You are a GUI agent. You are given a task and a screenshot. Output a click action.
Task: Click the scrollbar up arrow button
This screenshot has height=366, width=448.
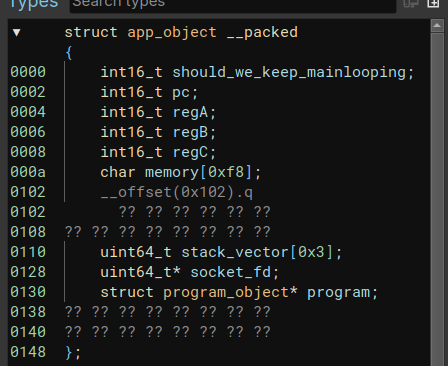pos(437,26)
